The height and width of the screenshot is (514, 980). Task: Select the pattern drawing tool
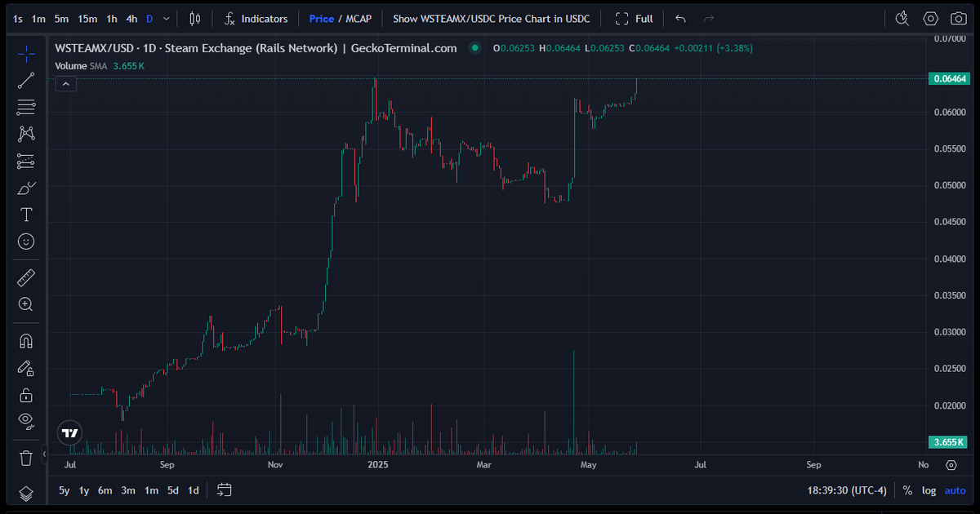26,134
